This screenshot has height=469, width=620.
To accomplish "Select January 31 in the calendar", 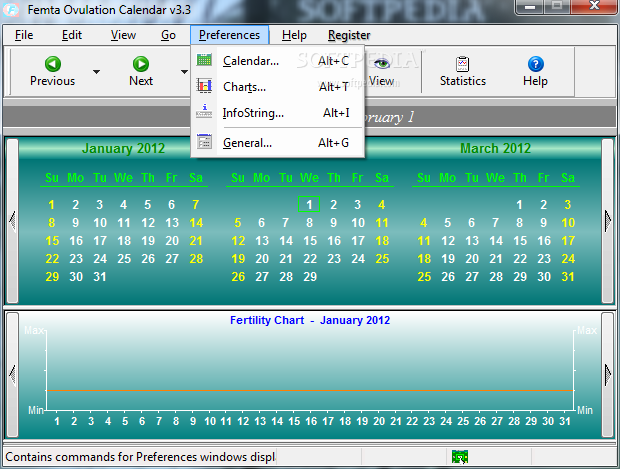I will pos(100,276).
